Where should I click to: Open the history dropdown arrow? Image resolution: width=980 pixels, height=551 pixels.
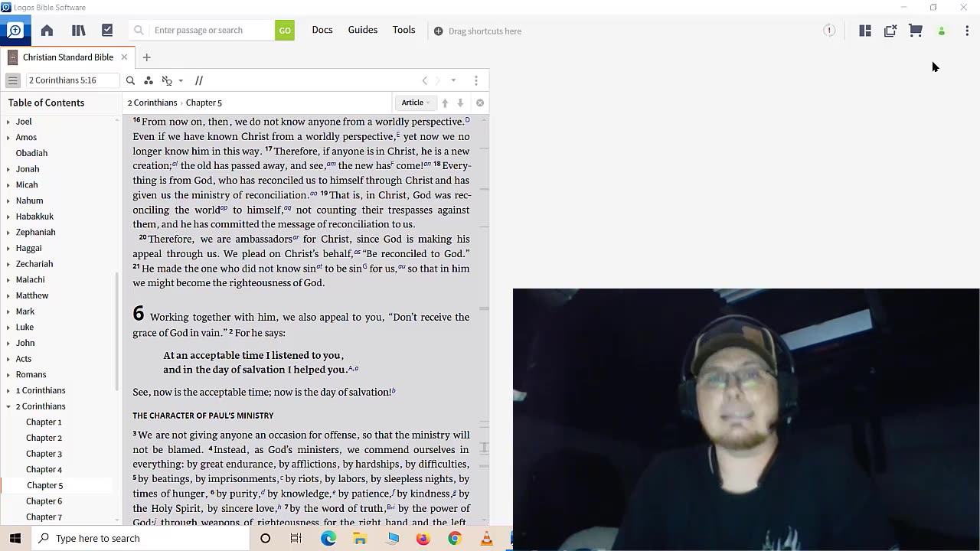point(453,80)
